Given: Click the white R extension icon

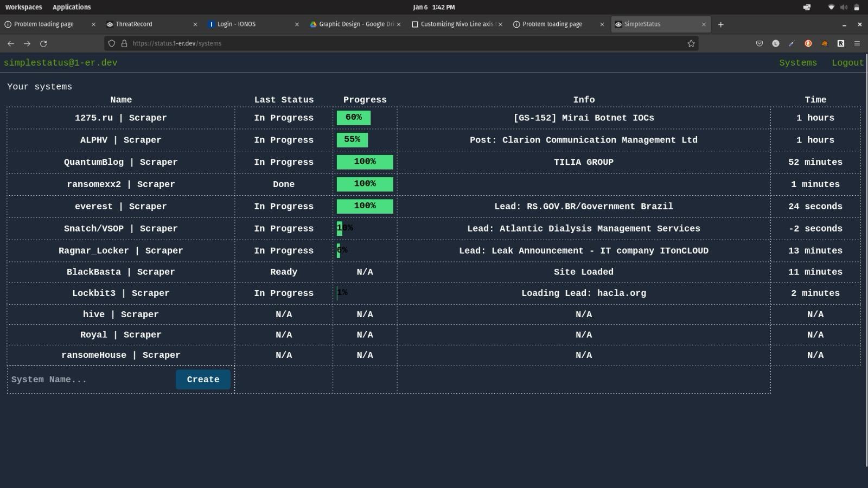Looking at the screenshot, I should coord(841,43).
